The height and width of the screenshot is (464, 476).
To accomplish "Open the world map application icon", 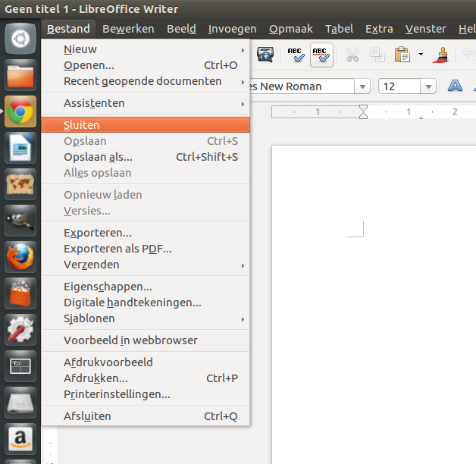I will 20,184.
